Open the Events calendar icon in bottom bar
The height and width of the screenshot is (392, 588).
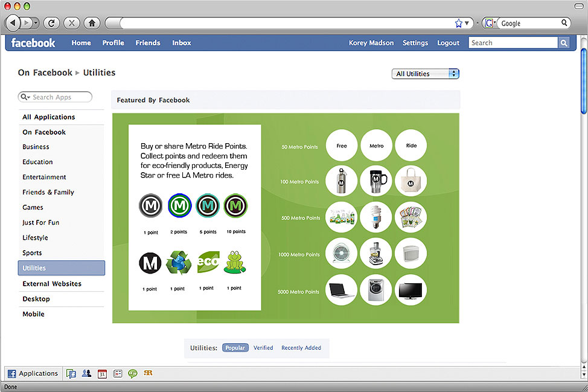pos(102,373)
